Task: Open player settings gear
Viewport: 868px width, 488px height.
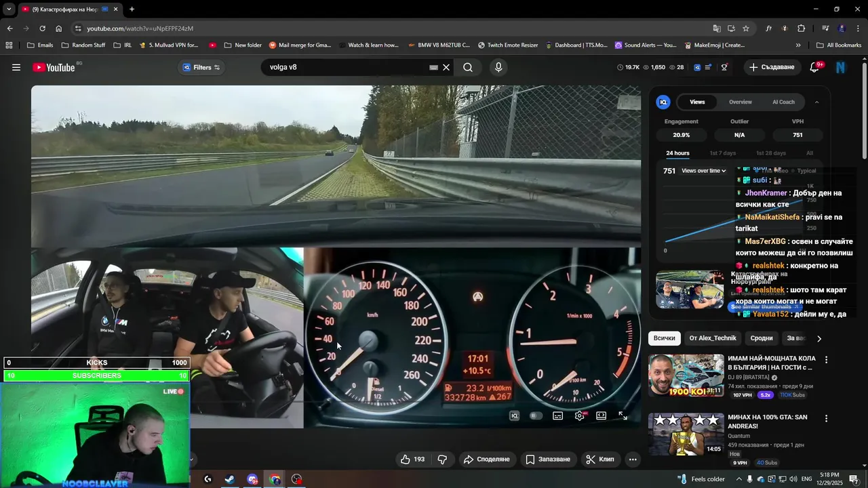Action: [x=579, y=415]
